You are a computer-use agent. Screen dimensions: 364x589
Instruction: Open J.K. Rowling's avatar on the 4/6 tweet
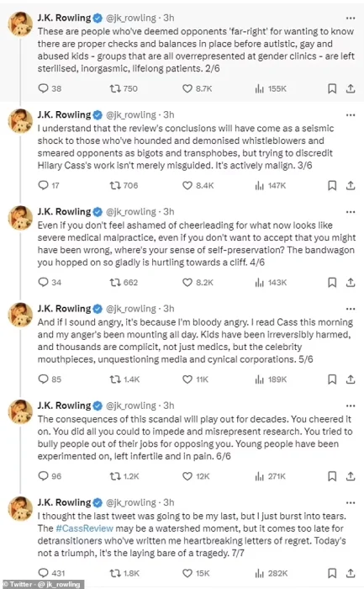[x=20, y=218]
